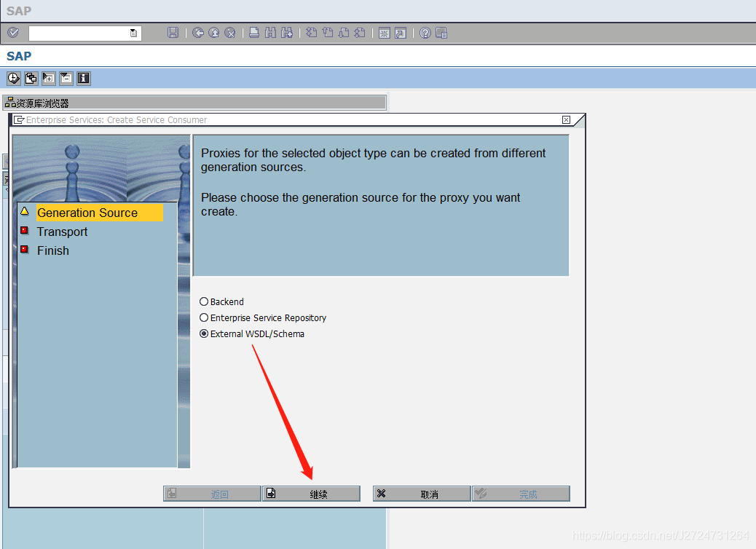Click the Find binoculars icon
Viewport: 756px width, 549px height.
coord(270,33)
